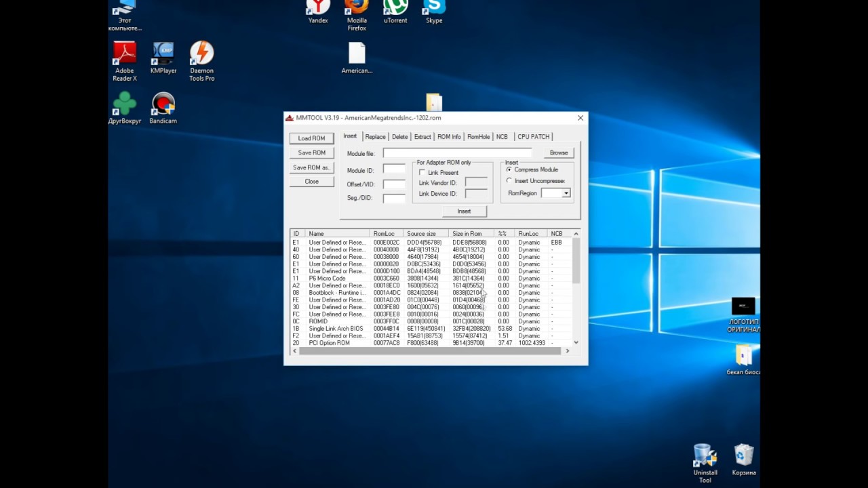The width and height of the screenshot is (868, 488).
Task: Browse for a module file
Action: pos(559,153)
